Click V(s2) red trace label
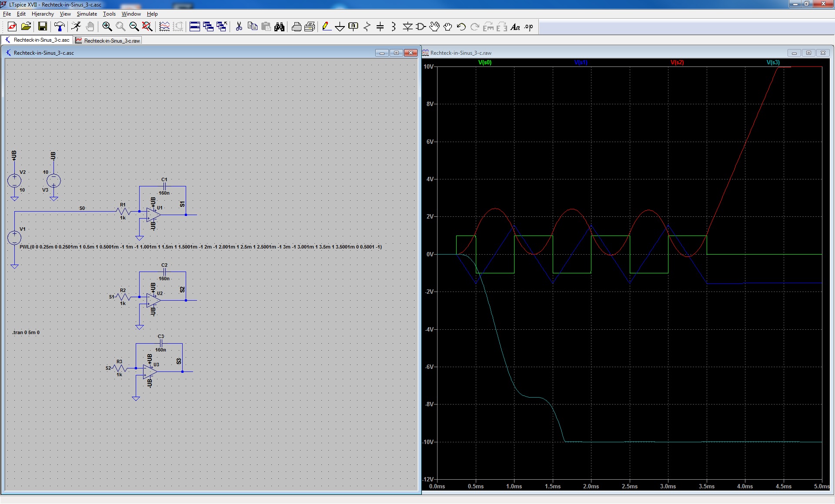The height and width of the screenshot is (504, 835). click(x=677, y=63)
